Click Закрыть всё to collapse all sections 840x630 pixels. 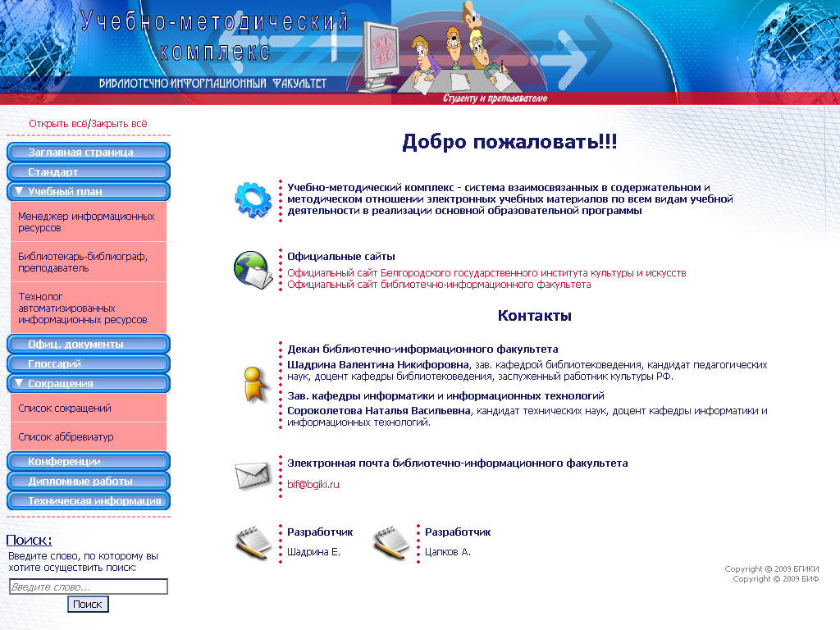point(119,124)
